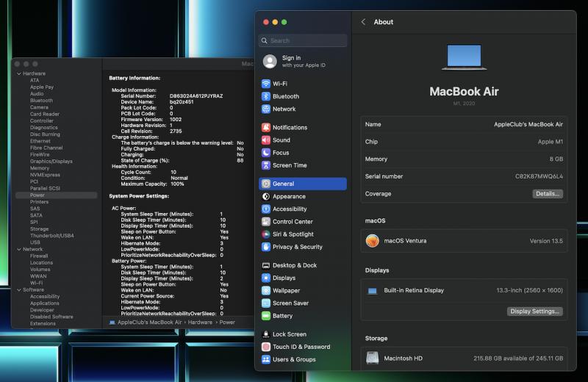Click Power in the path bar

click(227, 322)
